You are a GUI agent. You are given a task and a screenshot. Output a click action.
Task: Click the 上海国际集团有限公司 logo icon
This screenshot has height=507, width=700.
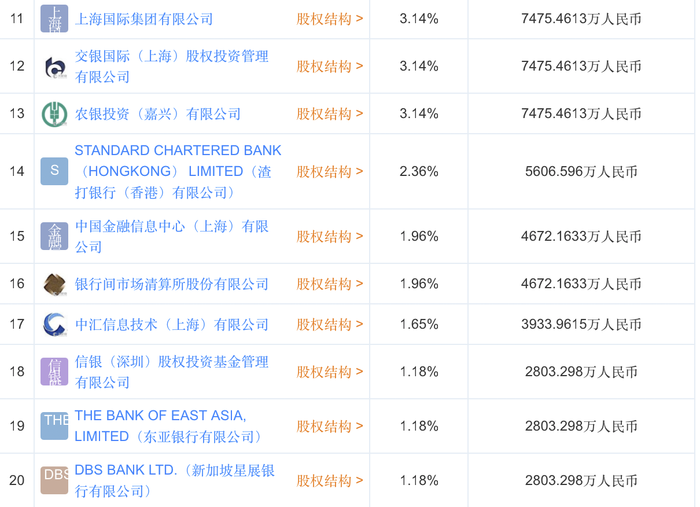pyautogui.click(x=54, y=19)
